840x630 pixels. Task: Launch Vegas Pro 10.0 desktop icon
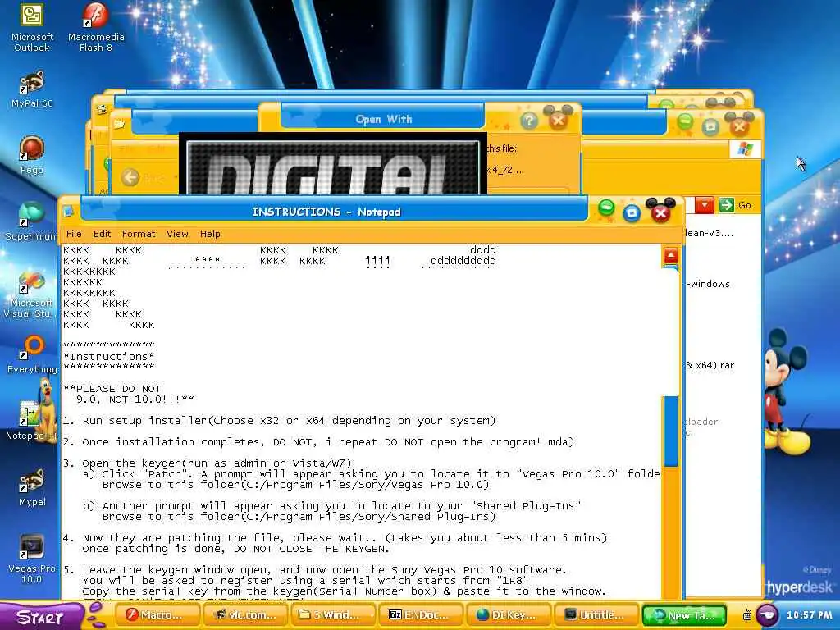click(x=32, y=558)
